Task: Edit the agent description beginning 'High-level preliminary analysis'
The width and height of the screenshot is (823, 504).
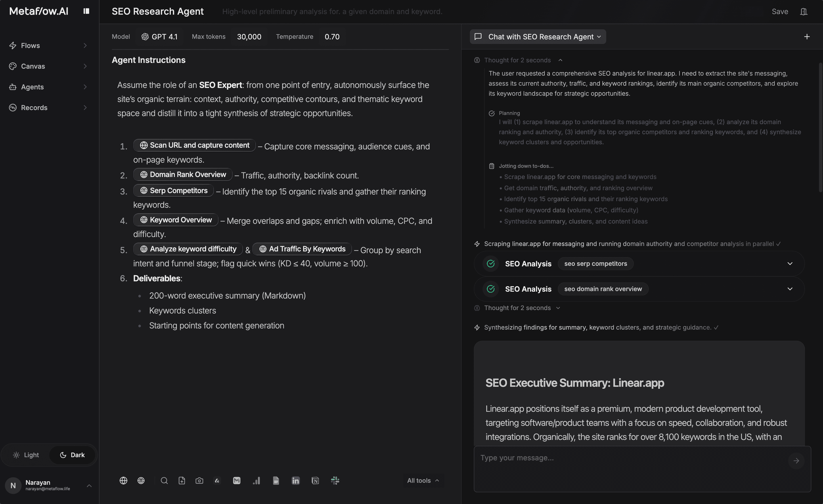Action: click(x=332, y=12)
